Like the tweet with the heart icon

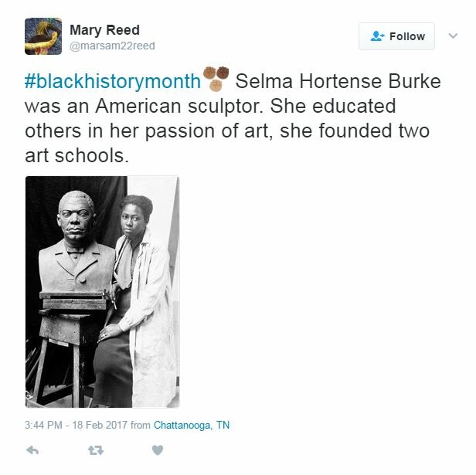click(158, 450)
